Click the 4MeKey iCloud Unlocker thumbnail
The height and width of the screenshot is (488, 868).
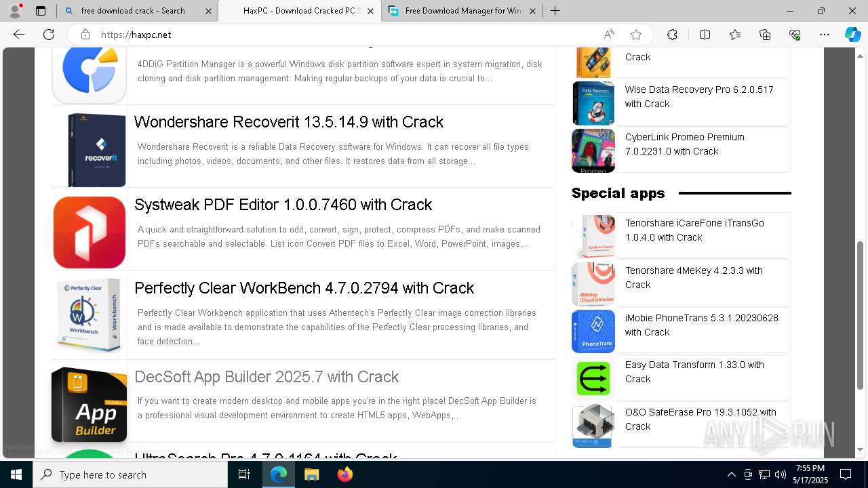pos(593,284)
